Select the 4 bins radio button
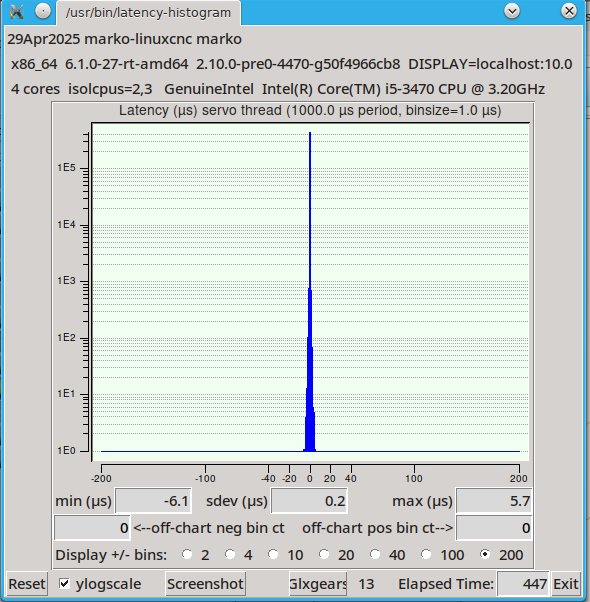This screenshot has height=602, width=590. click(230, 554)
